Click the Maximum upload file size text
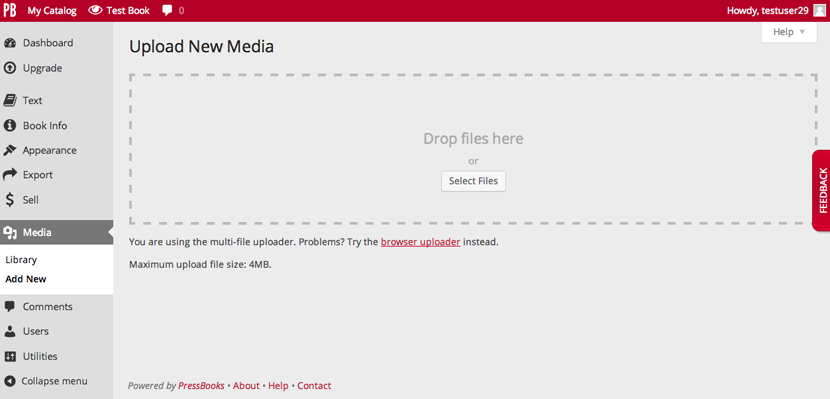 [x=200, y=265]
